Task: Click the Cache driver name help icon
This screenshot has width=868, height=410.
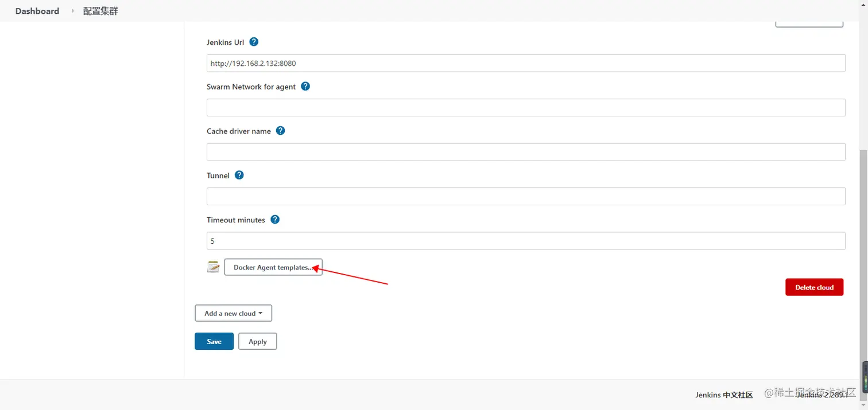Action: [x=280, y=131]
